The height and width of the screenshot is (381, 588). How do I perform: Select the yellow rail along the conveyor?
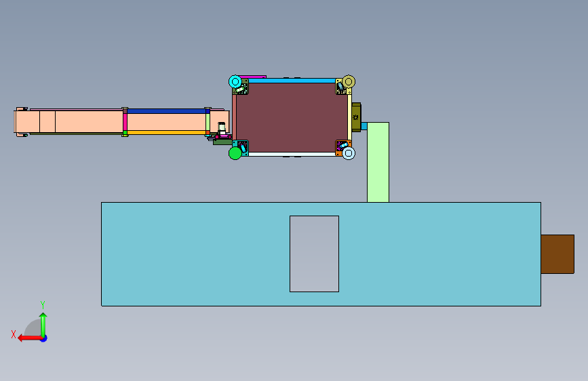[167, 132]
